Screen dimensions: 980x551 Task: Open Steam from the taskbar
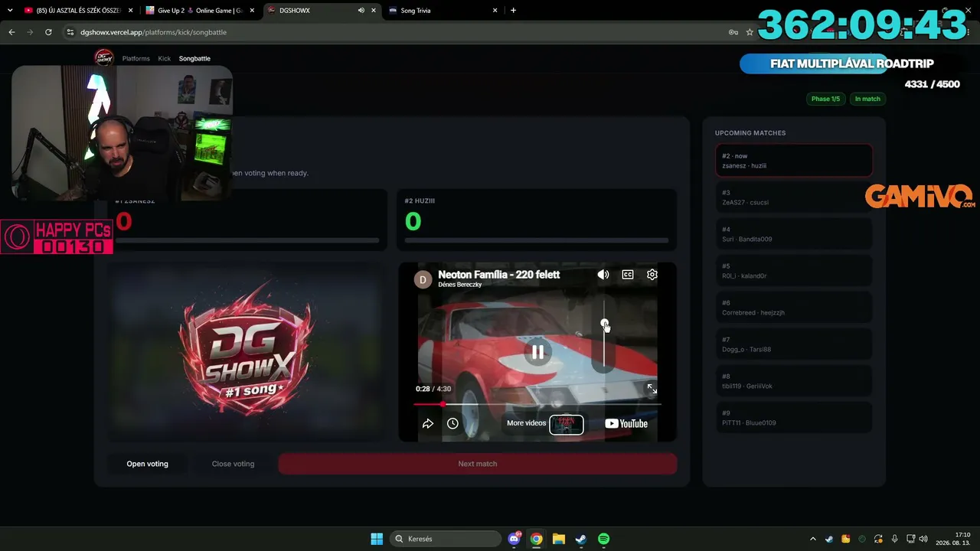click(581, 539)
